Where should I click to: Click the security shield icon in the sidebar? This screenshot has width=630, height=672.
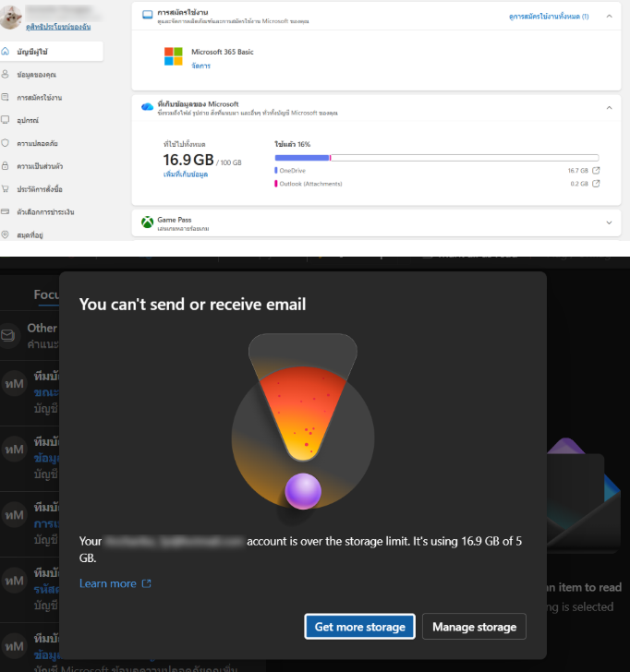click(x=6, y=143)
